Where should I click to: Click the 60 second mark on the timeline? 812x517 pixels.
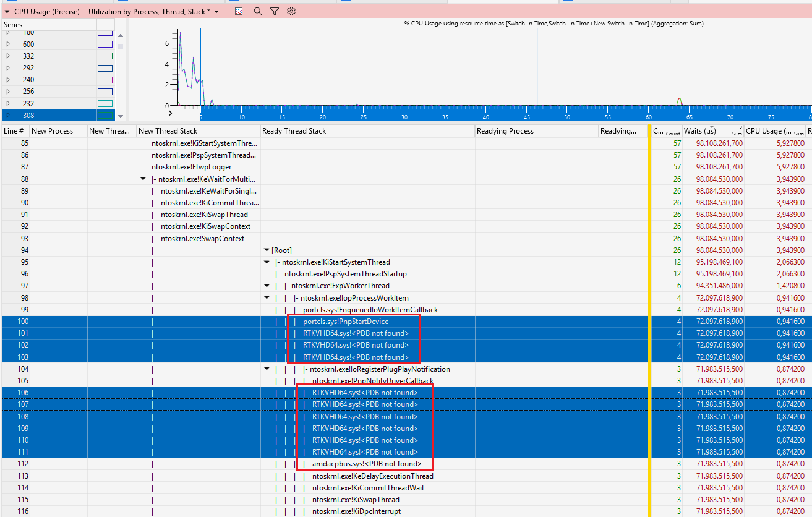[649, 117]
